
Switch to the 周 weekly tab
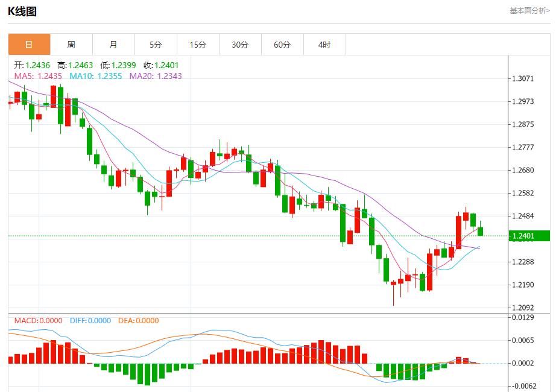71,45
